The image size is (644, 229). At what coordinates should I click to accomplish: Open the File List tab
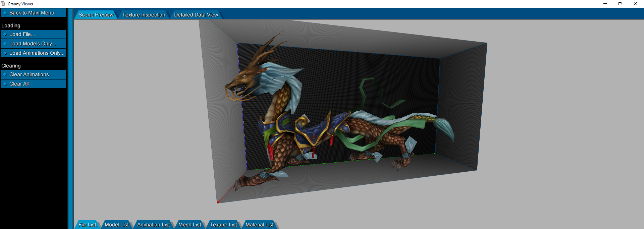(x=87, y=225)
